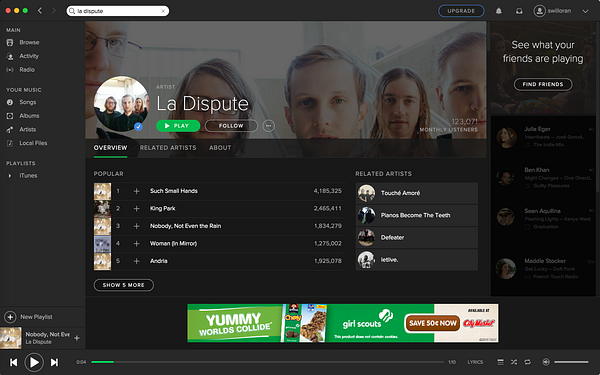600x375 pixels.
Task: Go forward with the right arrow
Action: (x=54, y=11)
